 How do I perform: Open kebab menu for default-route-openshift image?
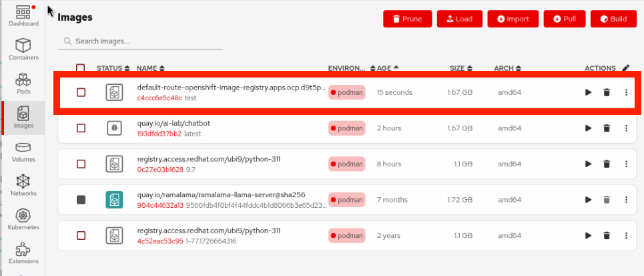tap(626, 92)
